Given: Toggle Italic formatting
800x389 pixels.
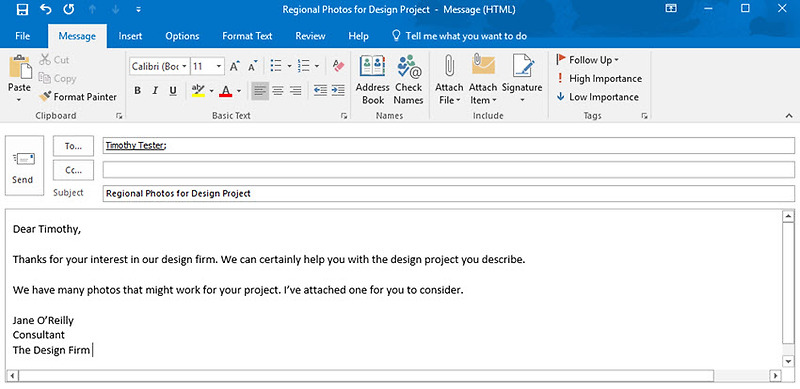Looking at the screenshot, I should [x=155, y=91].
